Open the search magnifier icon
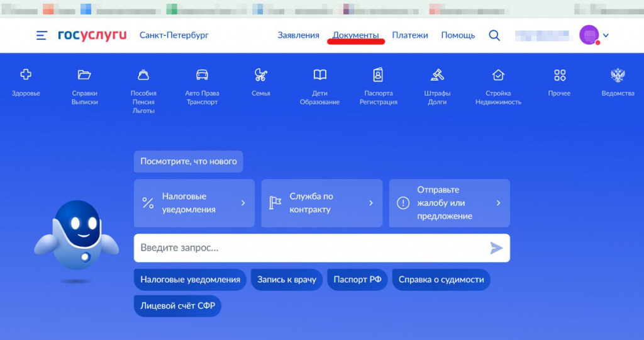The height and width of the screenshot is (340, 644). click(x=494, y=35)
